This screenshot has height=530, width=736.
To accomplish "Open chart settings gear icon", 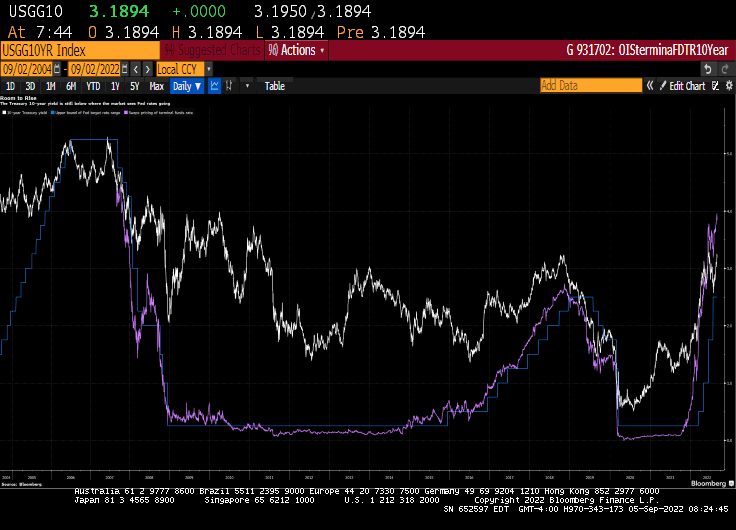I will [x=726, y=86].
